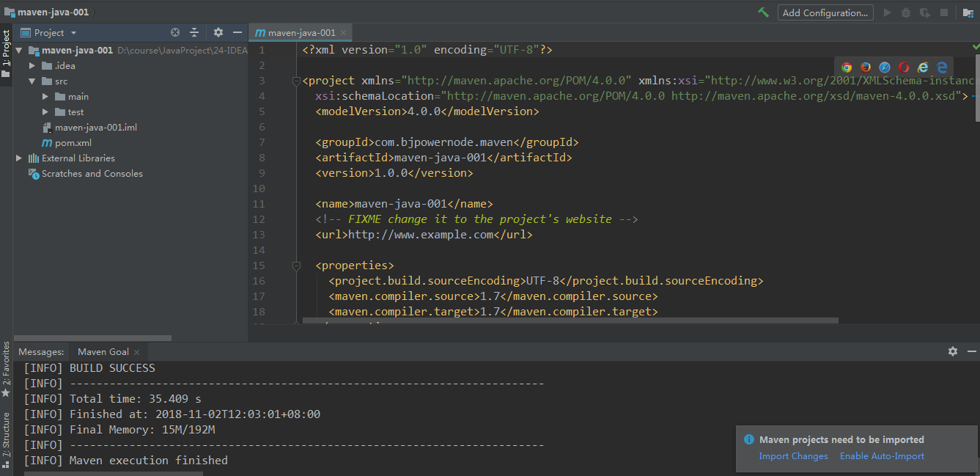980x476 pixels.
Task: Collapse the maven-java-001 root node
Action: pyautogui.click(x=19, y=51)
